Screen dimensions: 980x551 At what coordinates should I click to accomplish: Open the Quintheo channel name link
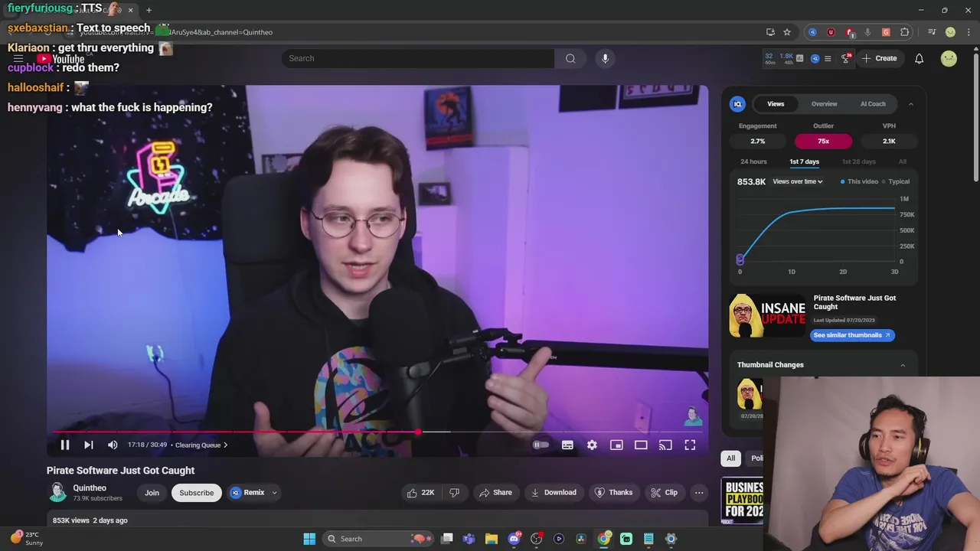pyautogui.click(x=90, y=488)
